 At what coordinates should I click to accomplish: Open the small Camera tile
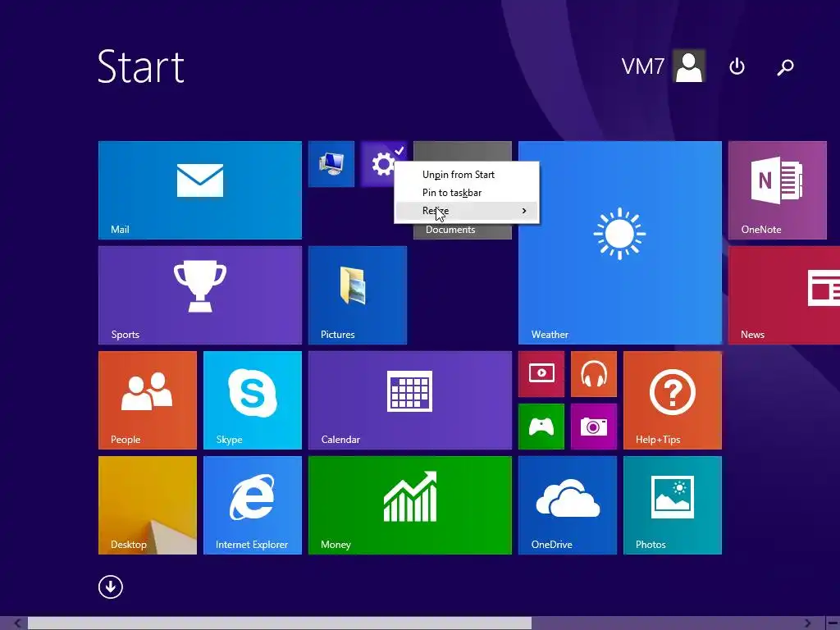click(x=594, y=427)
